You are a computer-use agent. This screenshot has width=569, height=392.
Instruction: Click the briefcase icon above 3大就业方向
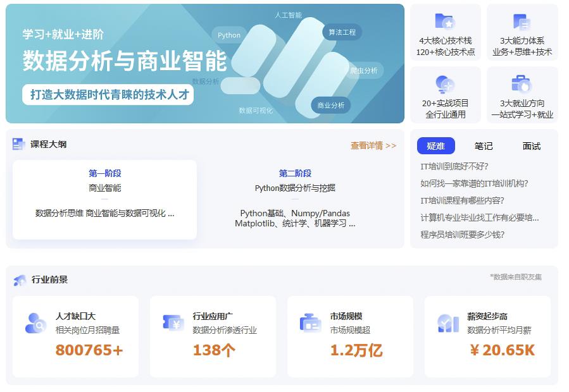522,84
